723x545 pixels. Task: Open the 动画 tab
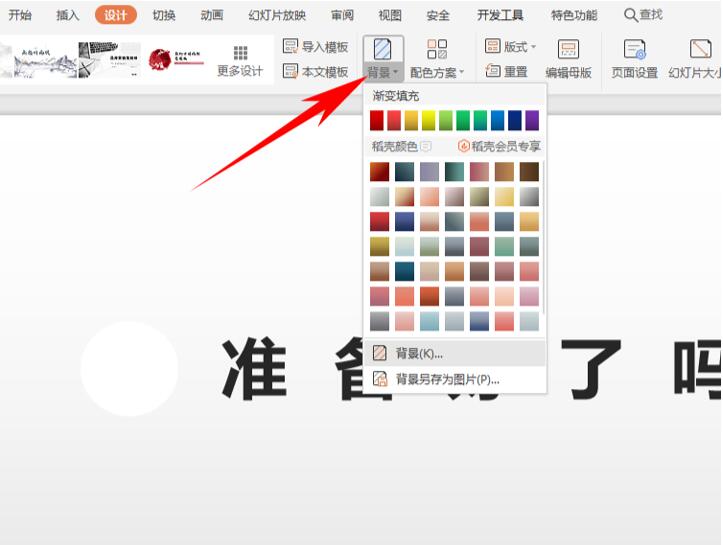pos(212,15)
